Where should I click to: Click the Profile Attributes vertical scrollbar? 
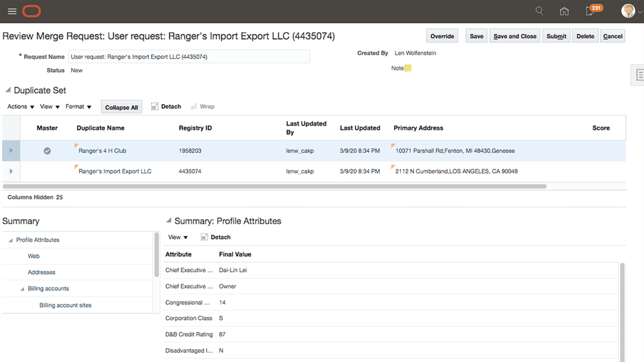click(622, 312)
